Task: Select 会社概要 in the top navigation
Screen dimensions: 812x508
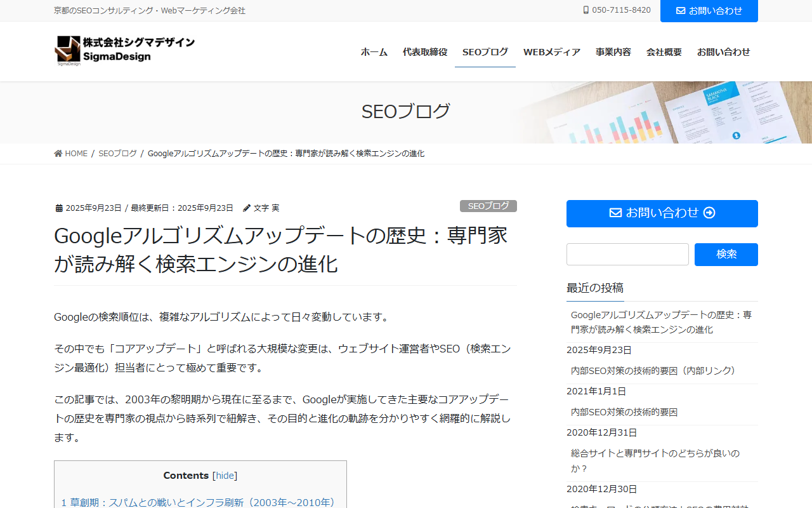Action: pyautogui.click(x=664, y=52)
